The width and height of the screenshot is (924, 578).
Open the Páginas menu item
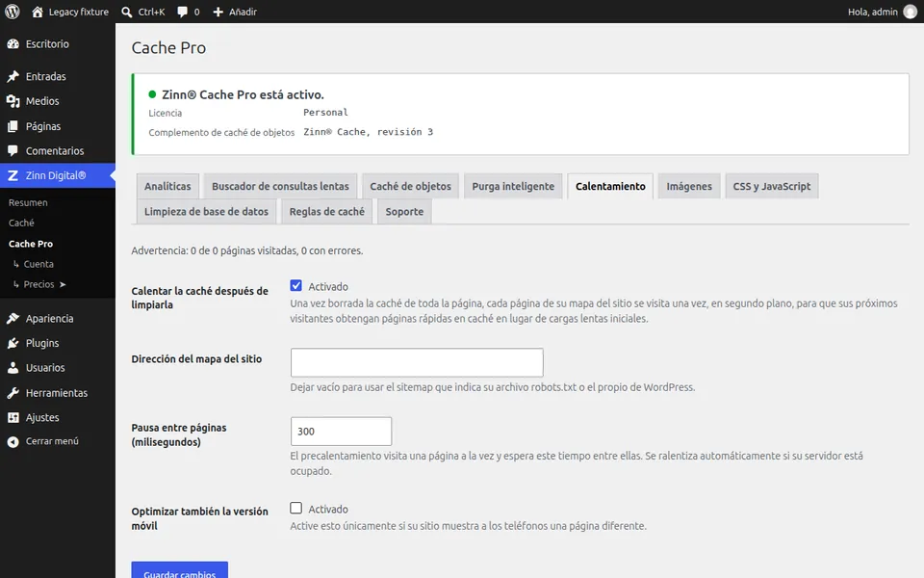point(58,126)
